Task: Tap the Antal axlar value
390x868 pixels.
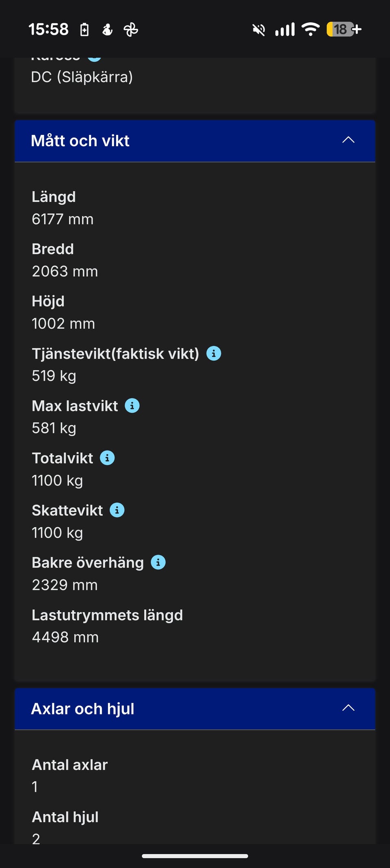Action: pyautogui.click(x=35, y=787)
